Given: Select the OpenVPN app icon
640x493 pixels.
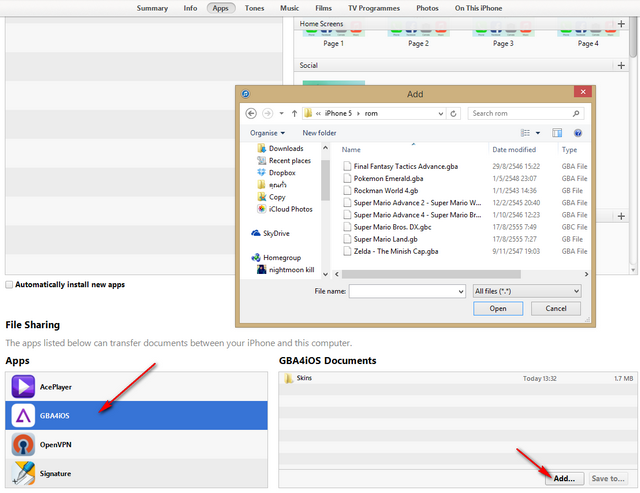Looking at the screenshot, I should (23, 444).
